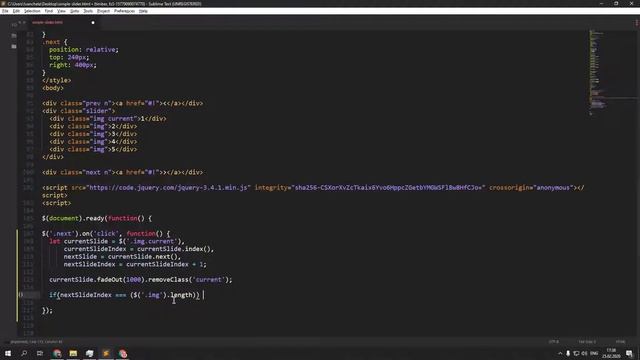640x360 pixels.
Task: Click the encoding indicator in the status bar
Action: coord(554,342)
